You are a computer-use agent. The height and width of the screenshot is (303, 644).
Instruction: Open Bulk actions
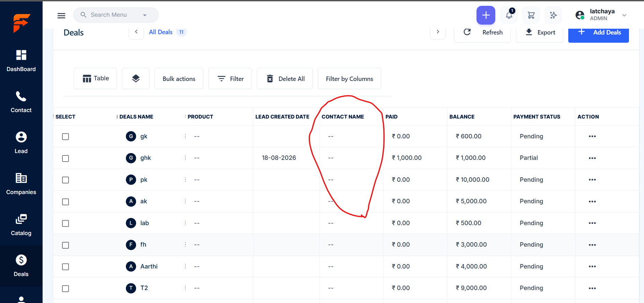179,79
